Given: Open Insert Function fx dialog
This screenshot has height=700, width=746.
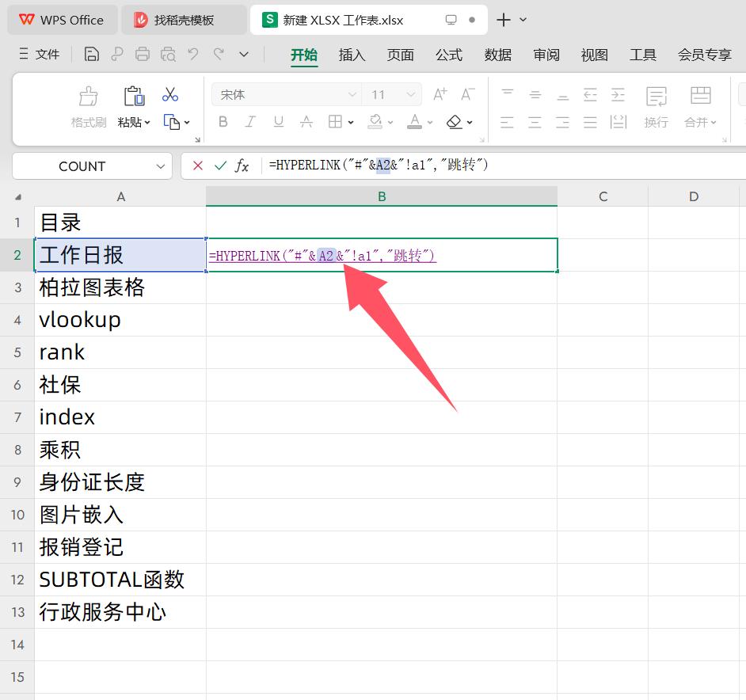Looking at the screenshot, I should (x=242, y=166).
